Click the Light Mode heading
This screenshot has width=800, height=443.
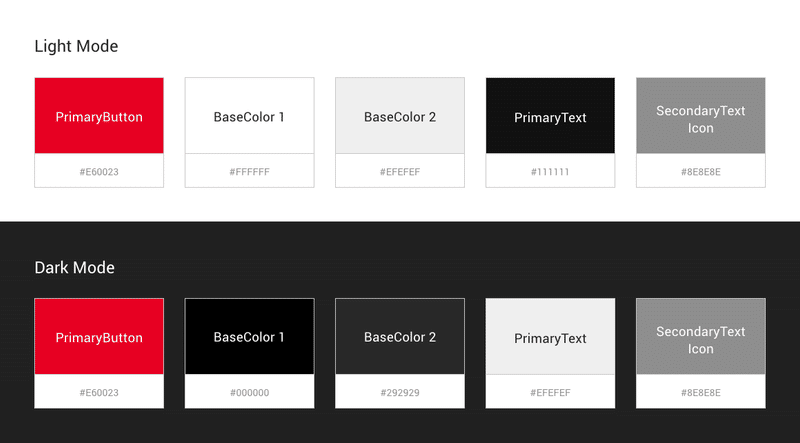[x=77, y=46]
